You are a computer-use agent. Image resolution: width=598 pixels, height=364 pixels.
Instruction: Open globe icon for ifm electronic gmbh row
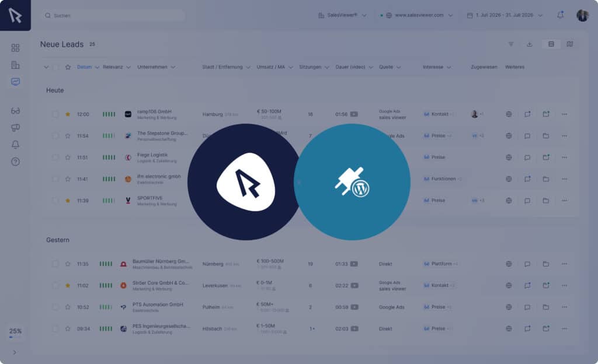[509, 179]
